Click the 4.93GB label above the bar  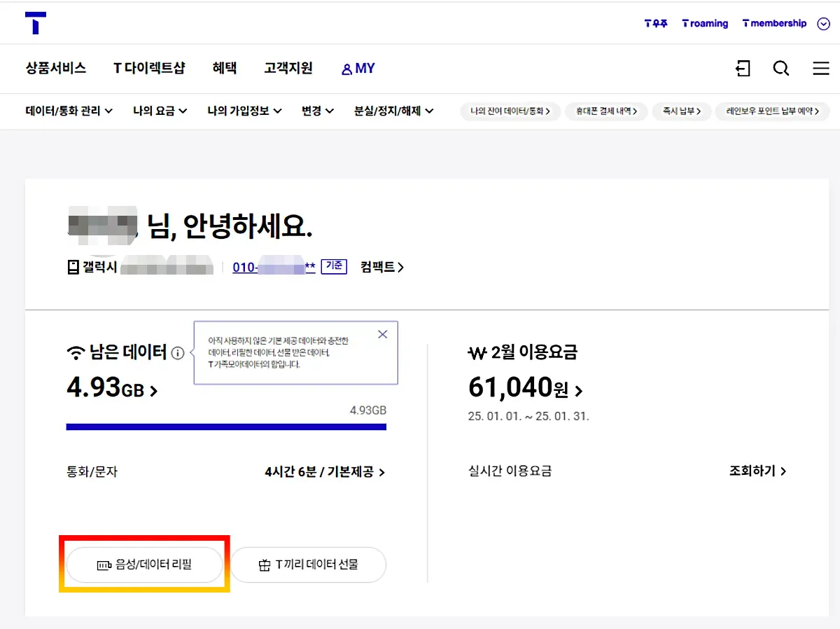click(368, 410)
